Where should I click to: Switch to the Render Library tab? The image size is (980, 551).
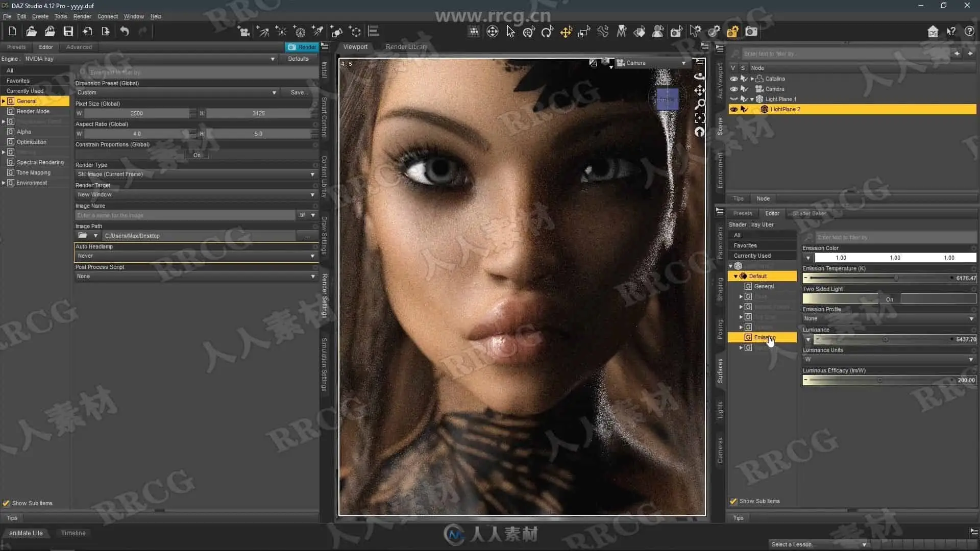(406, 46)
